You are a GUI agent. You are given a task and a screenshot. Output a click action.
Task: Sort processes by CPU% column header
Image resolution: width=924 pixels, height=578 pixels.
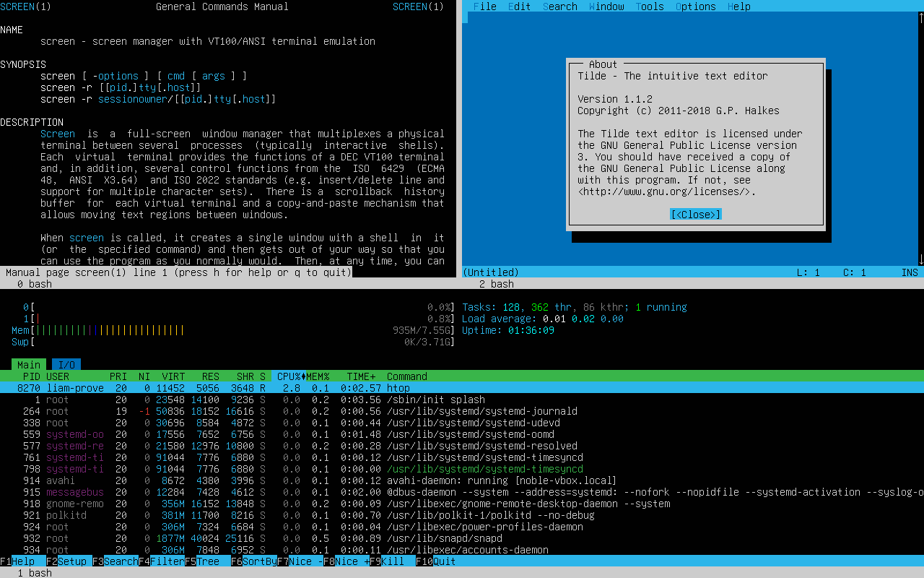point(289,376)
